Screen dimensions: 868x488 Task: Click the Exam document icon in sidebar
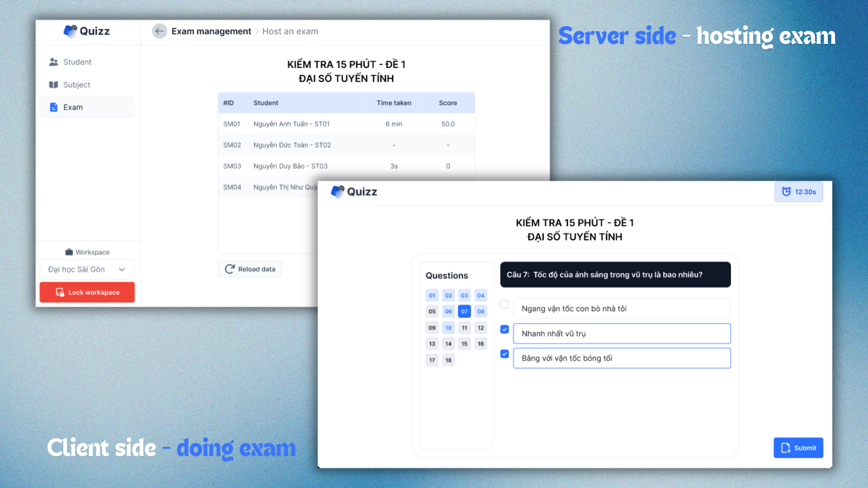tap(53, 107)
